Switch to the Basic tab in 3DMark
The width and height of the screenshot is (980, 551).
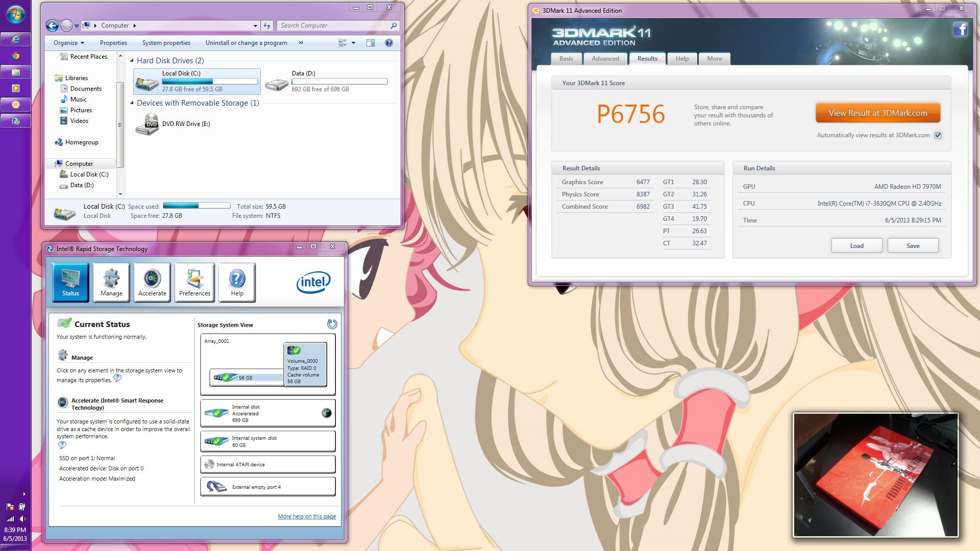click(x=566, y=59)
